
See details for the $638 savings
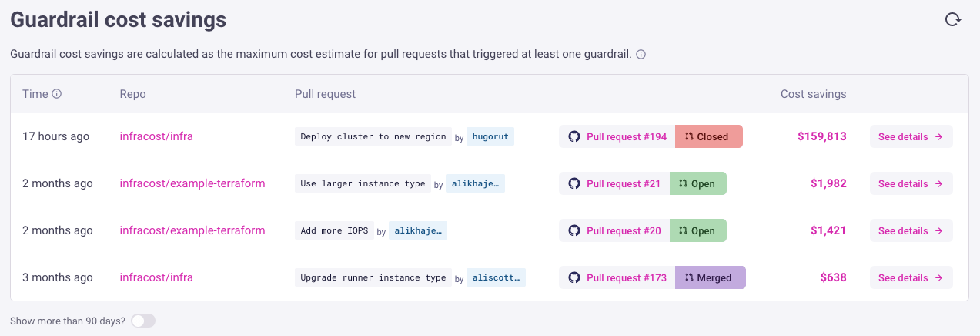pos(911,277)
